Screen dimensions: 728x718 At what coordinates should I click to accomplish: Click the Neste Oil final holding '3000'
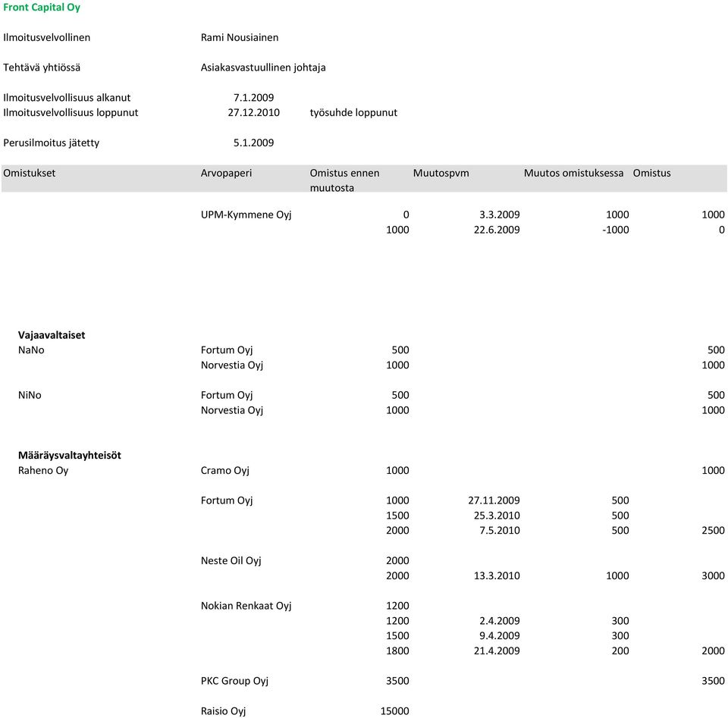point(713,575)
